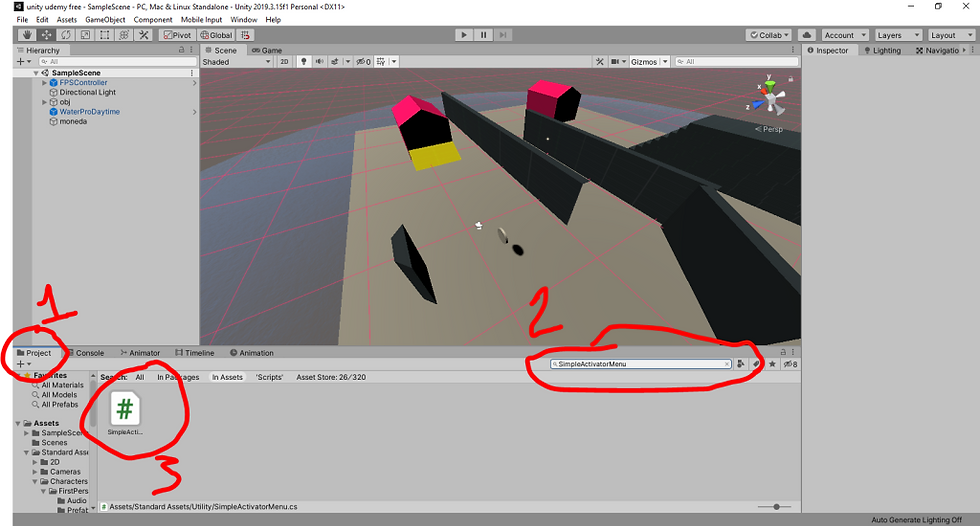The width and height of the screenshot is (980, 526).
Task: Click Search by Label tag icon
Action: coord(756,364)
